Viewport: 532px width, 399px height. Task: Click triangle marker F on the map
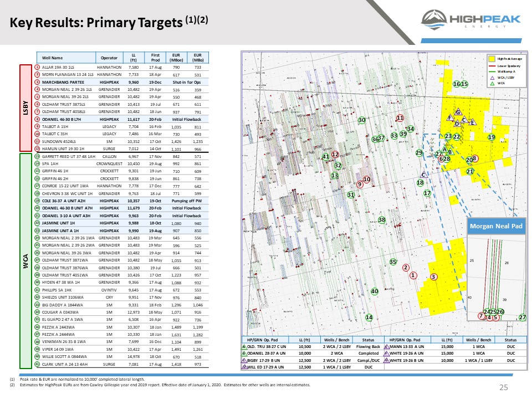click(450, 117)
